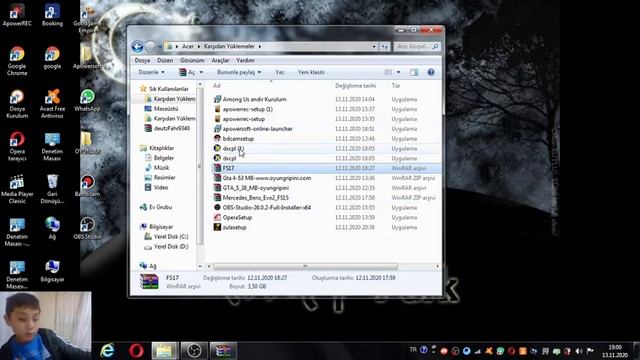Open the Bilgisayar desktop icon
640x360 pixels.
(x=52, y=271)
